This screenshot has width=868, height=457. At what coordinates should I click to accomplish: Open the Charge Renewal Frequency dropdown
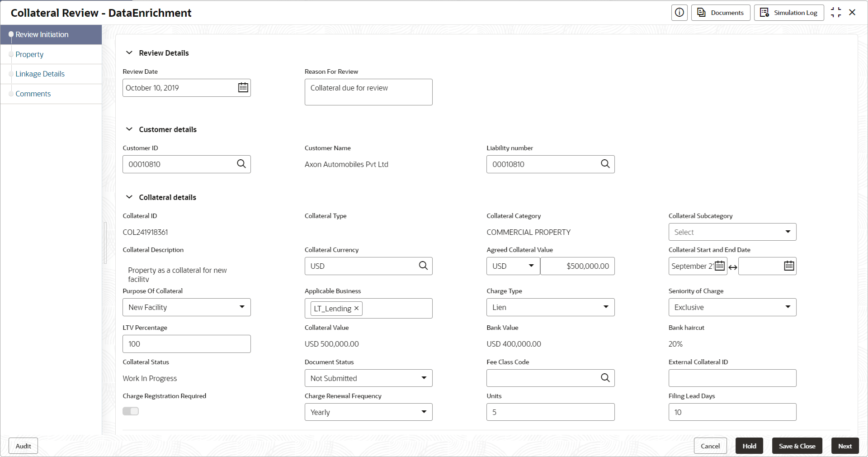tap(368, 412)
